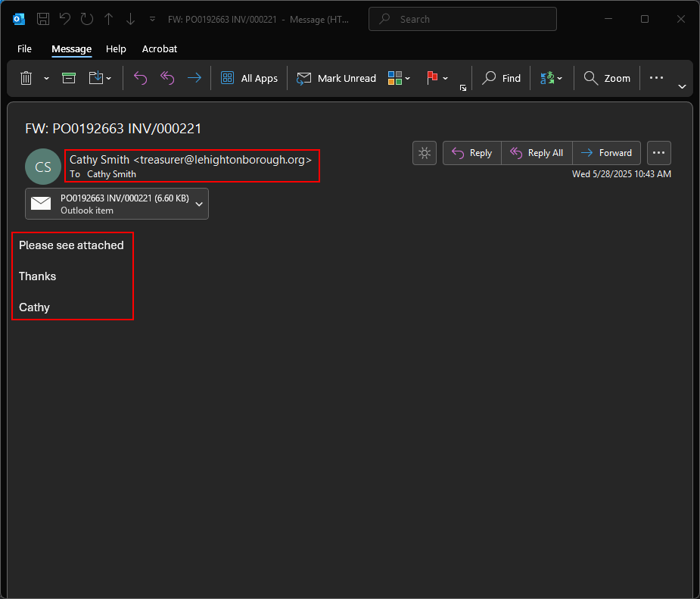Screen dimensions: 700x599
Task: Click the Reply All double-arrow ribbon icon
Action: (167, 78)
